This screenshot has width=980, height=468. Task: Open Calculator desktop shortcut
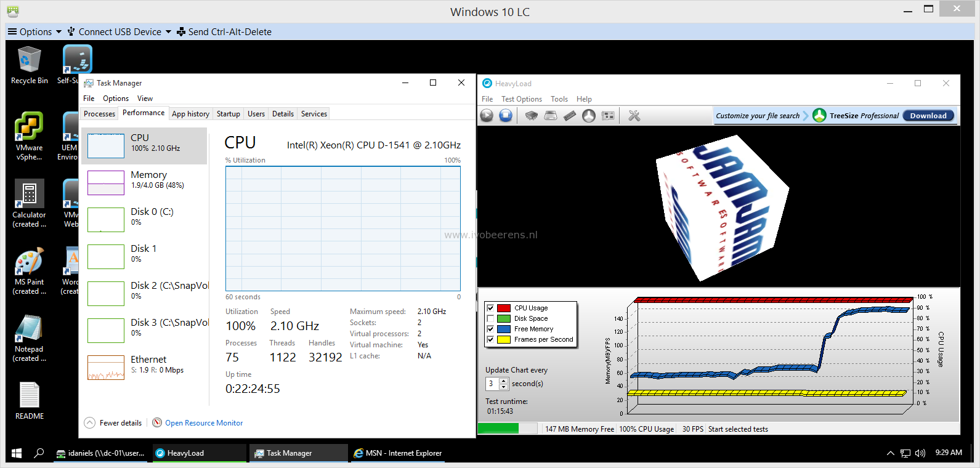coord(29,204)
